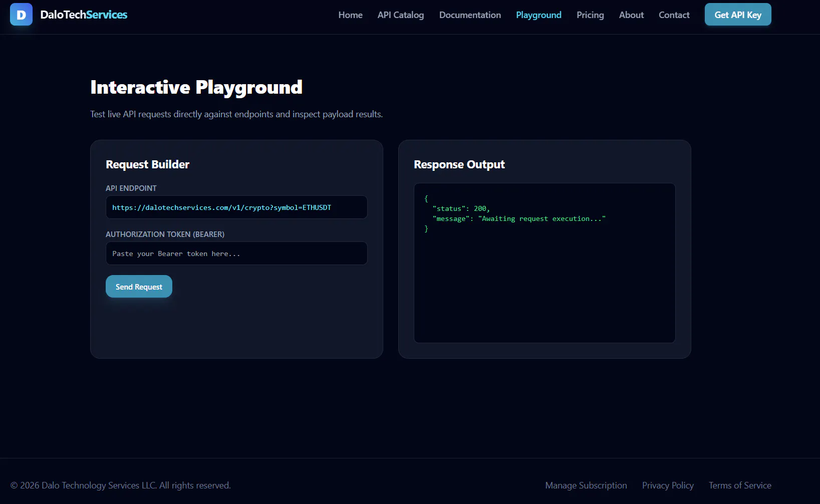Send the request with Send Request button
This screenshot has height=504, width=820.
pos(139,287)
